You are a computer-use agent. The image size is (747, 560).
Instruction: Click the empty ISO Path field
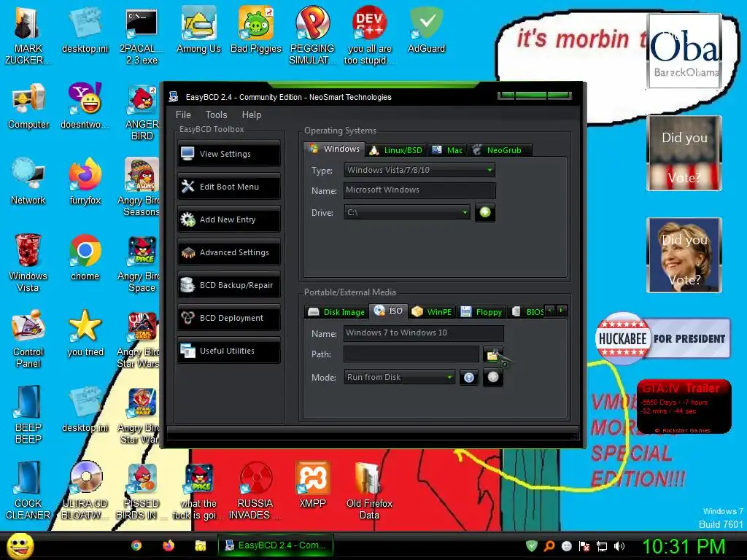point(411,354)
